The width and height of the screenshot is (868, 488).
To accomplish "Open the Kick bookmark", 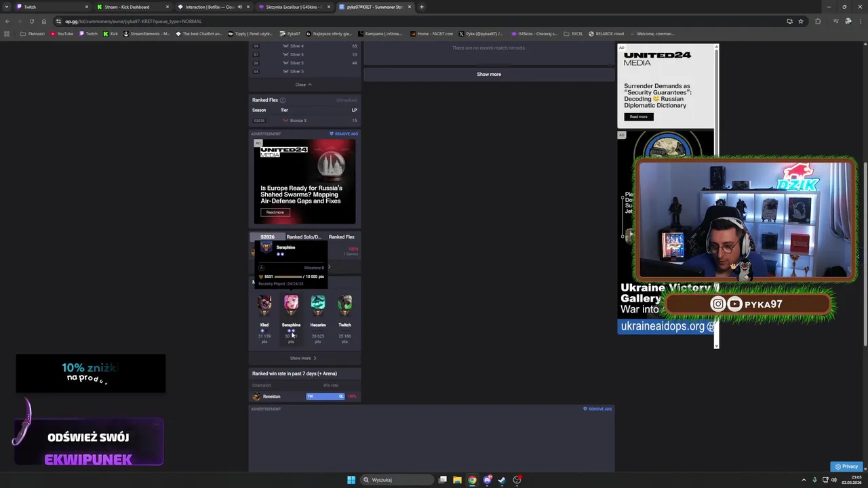I will point(111,34).
